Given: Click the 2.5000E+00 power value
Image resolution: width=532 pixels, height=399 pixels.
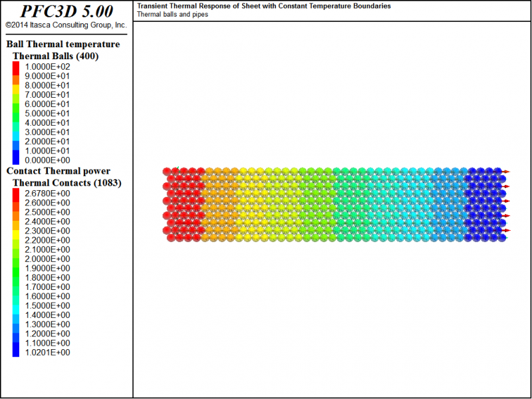Looking at the screenshot, I should pos(47,212).
